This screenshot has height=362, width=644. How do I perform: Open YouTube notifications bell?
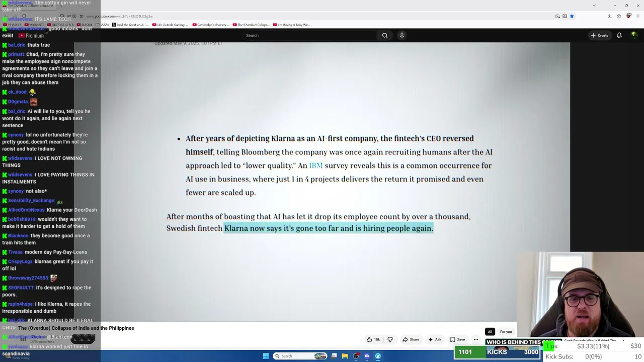tap(619, 35)
